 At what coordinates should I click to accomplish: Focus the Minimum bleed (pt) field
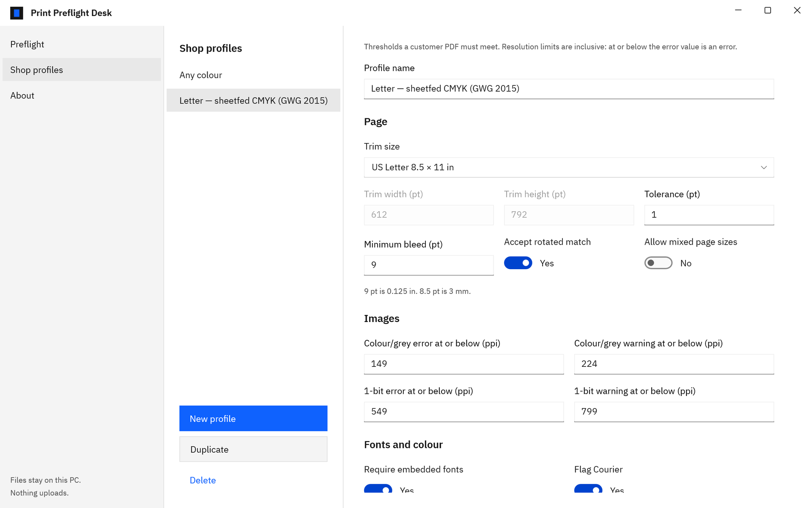[x=429, y=265]
